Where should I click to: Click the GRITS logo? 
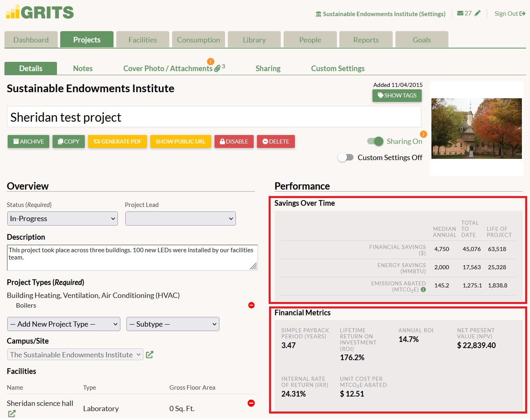click(x=40, y=12)
